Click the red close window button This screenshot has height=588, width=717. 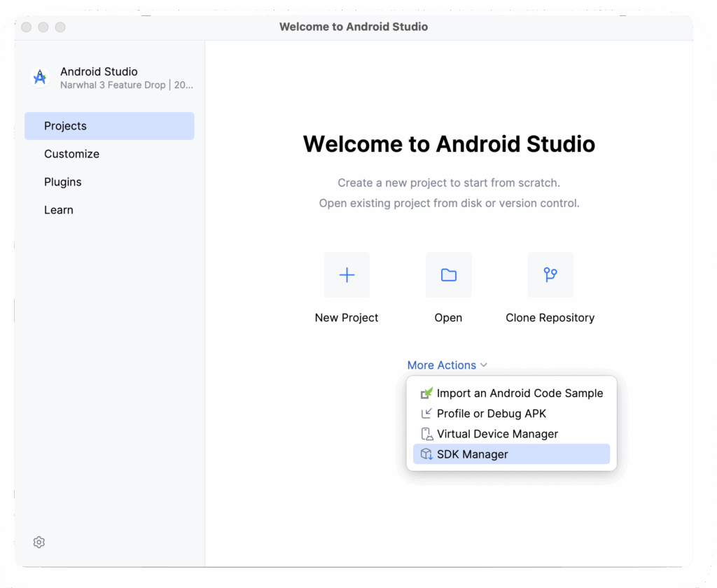[x=27, y=27]
